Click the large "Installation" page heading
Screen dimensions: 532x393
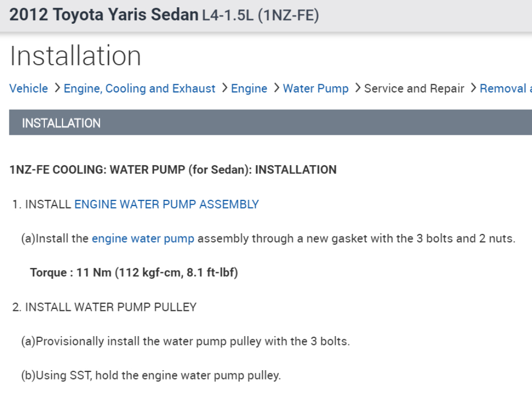75,56
